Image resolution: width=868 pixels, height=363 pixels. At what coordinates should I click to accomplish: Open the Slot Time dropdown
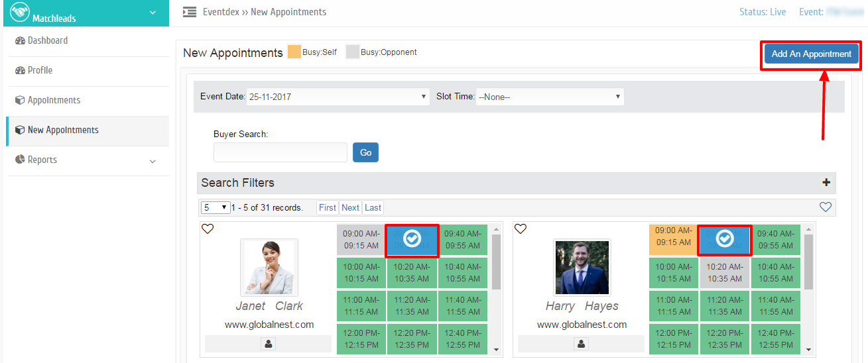tap(549, 97)
